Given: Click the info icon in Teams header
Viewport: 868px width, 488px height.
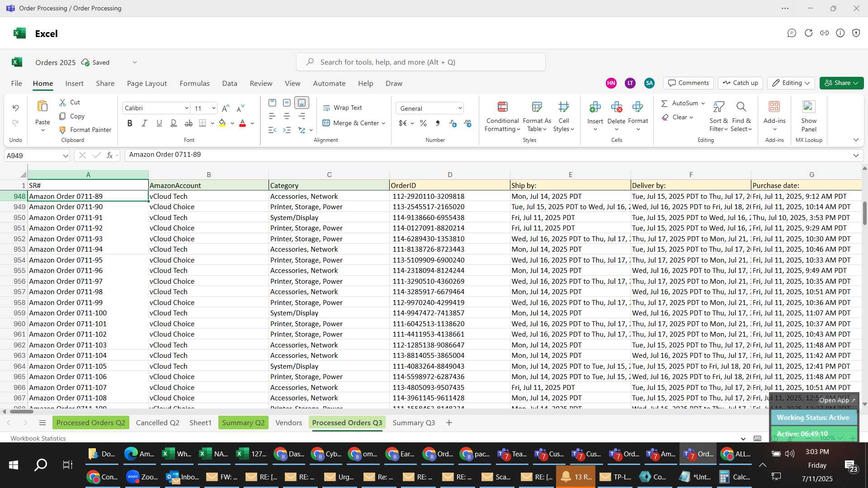Looking at the screenshot, I should [840, 33].
